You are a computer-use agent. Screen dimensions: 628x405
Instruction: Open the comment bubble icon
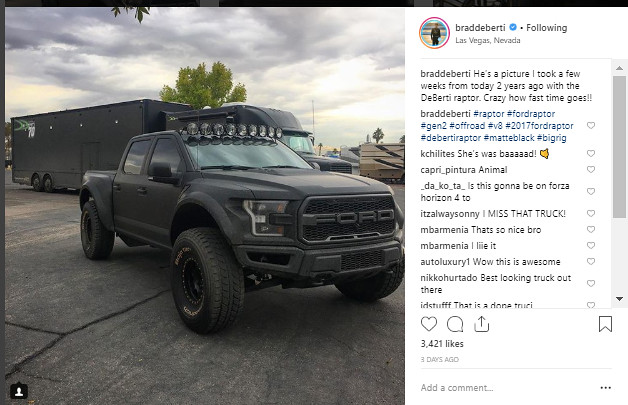pyautogui.click(x=455, y=324)
